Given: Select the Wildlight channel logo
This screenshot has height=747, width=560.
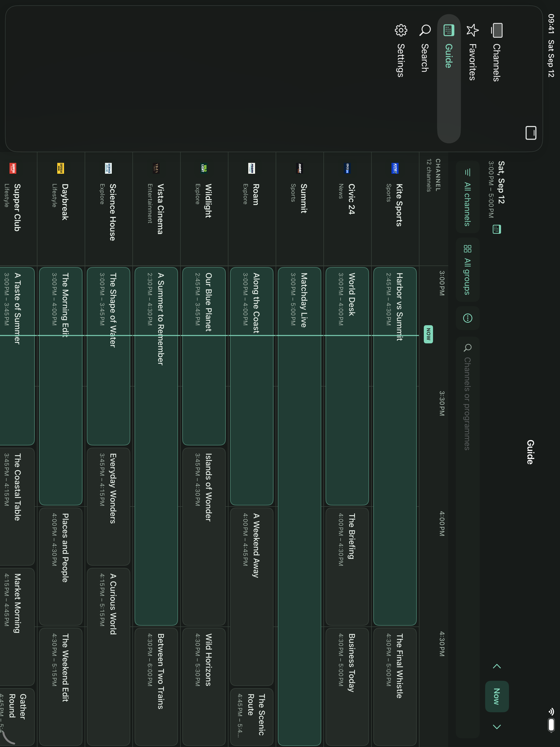Looking at the screenshot, I should coord(204,168).
